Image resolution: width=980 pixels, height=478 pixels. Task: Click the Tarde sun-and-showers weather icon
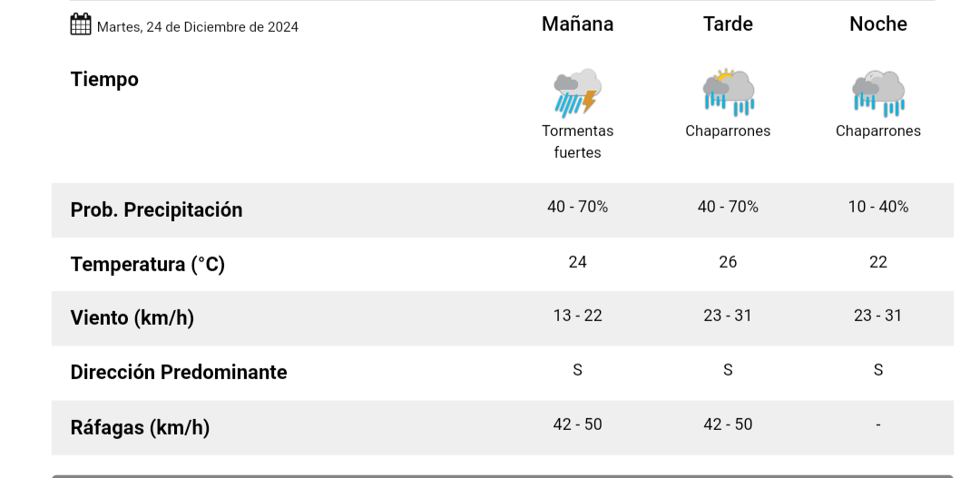[x=728, y=93]
